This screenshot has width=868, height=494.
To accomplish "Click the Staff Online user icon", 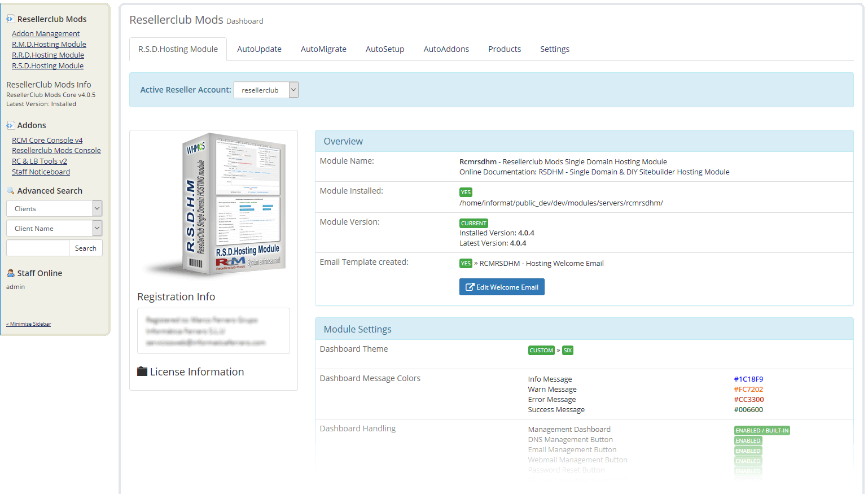I will 10,273.
